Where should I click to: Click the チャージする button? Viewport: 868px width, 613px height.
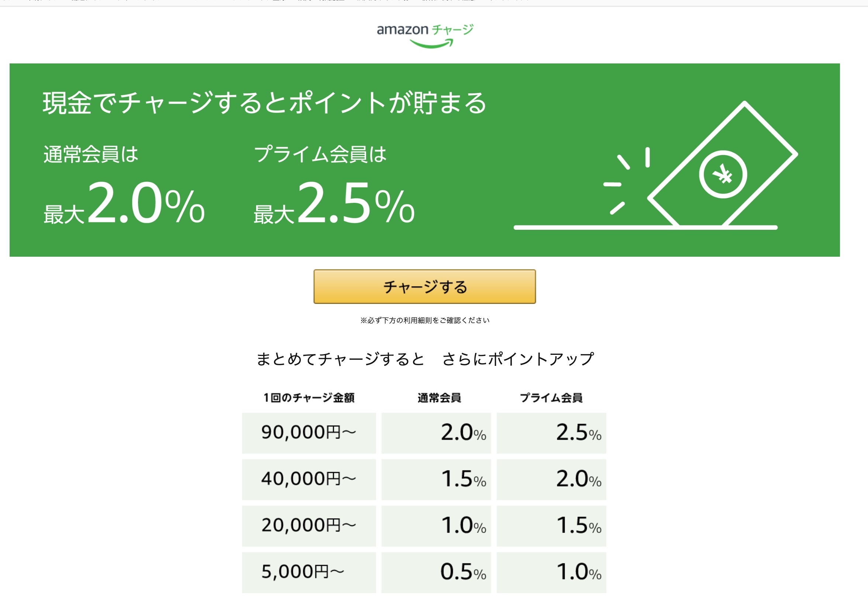(424, 287)
